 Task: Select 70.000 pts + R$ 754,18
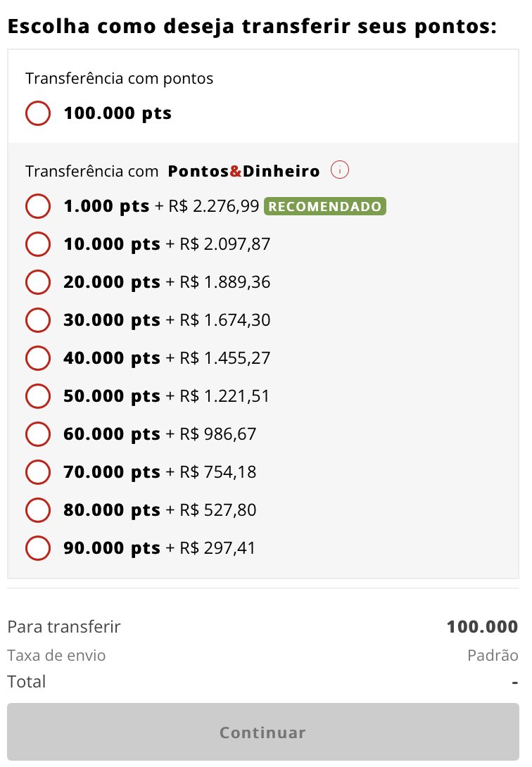tap(38, 471)
